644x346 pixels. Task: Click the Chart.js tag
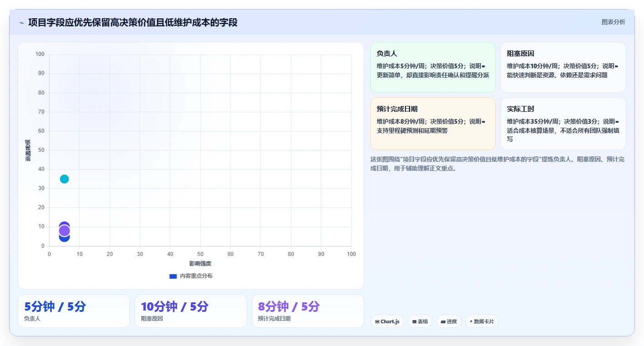coord(387,321)
